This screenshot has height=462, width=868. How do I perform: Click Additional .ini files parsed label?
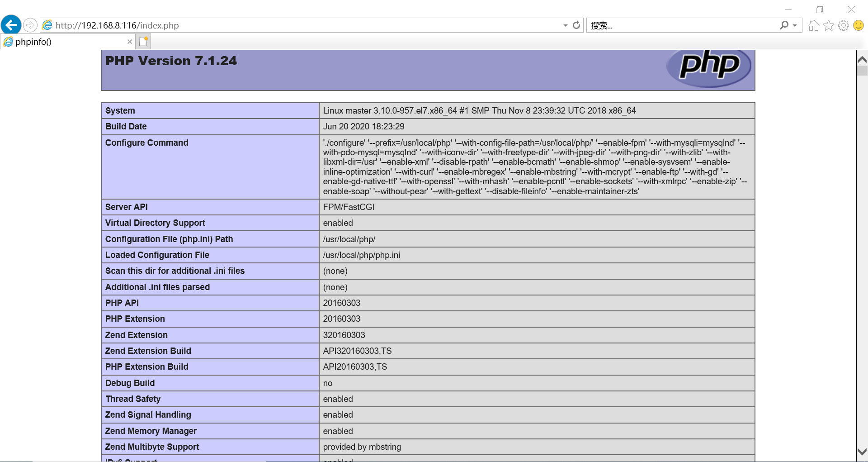pyautogui.click(x=157, y=287)
